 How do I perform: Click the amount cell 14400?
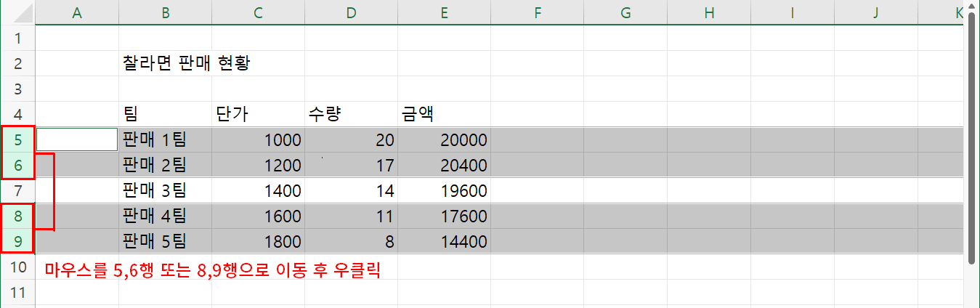click(x=445, y=241)
